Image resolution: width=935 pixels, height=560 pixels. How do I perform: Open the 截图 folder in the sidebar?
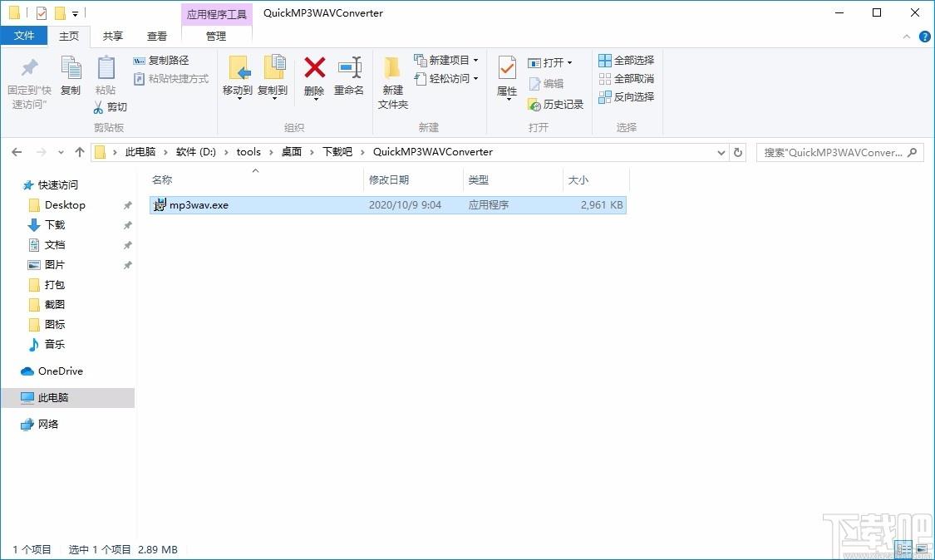coord(55,304)
